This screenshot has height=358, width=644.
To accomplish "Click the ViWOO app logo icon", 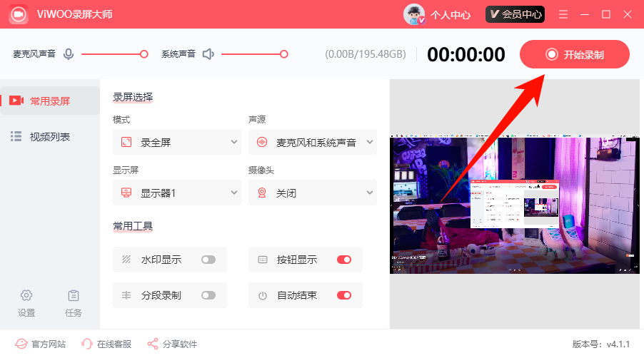I will click(18, 14).
